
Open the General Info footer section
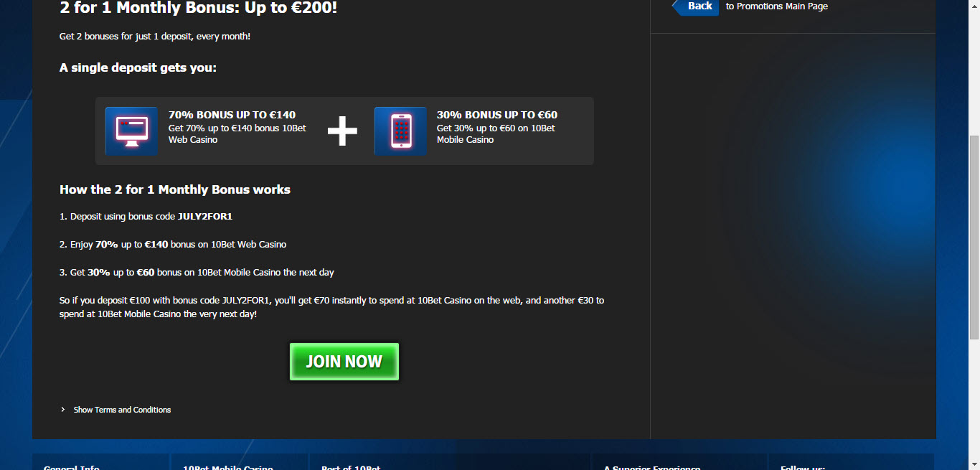coord(71,469)
